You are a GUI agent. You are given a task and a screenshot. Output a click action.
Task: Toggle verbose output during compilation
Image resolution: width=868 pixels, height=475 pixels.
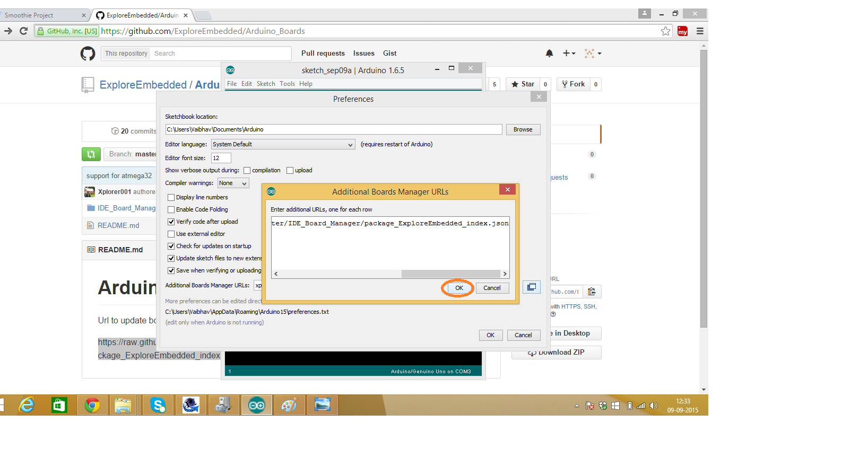click(247, 170)
